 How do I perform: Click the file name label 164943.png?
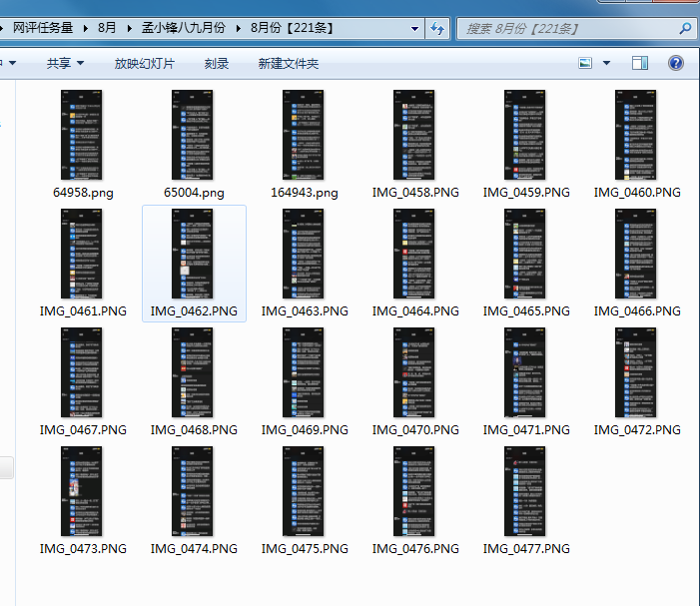[x=304, y=193]
